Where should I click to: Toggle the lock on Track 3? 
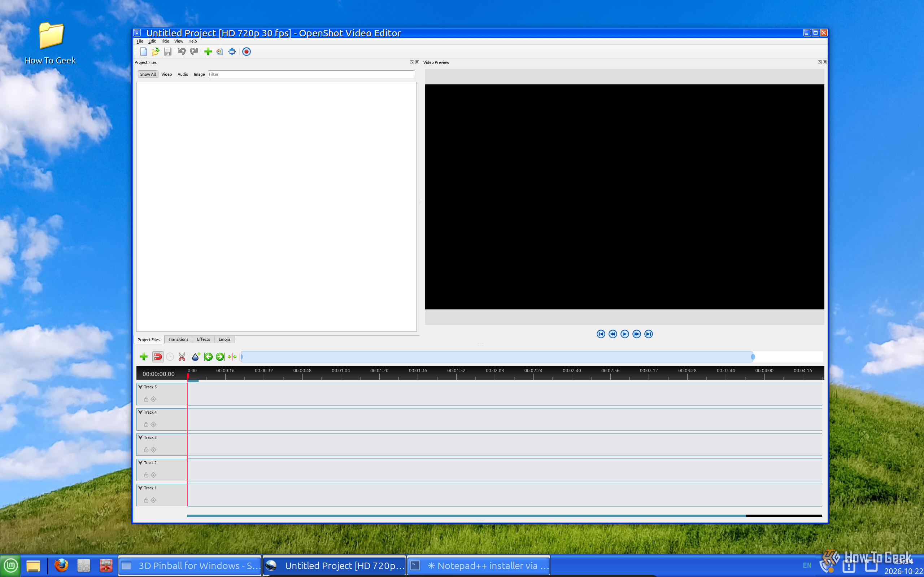146,450
